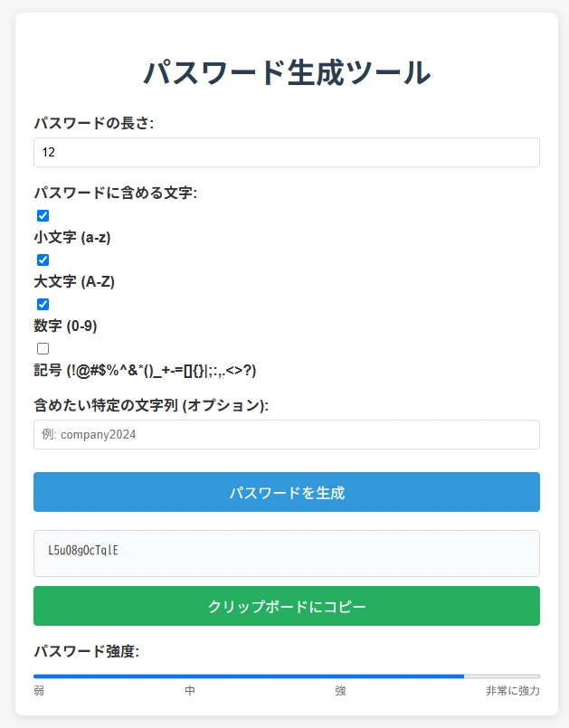This screenshot has height=728, width=569.
Task: Disable the 小文字 (a-z) checkbox
Action: [43, 215]
